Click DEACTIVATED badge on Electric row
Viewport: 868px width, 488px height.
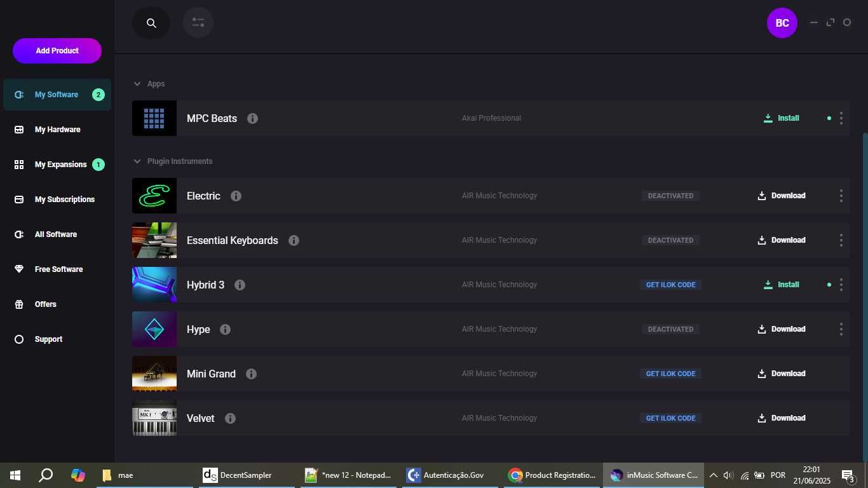[670, 196]
